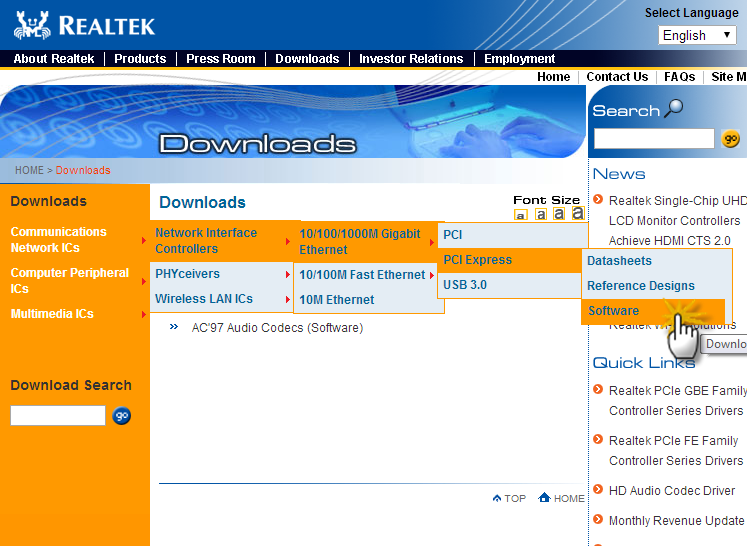Open AC'97 Audio Codecs (Software) link
Viewport: 747px width, 546px height.
277,328
